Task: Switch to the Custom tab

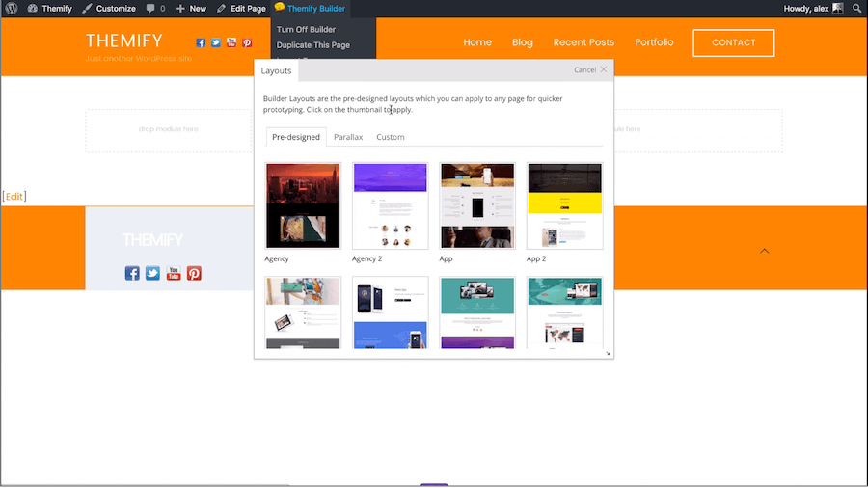Action: click(391, 137)
